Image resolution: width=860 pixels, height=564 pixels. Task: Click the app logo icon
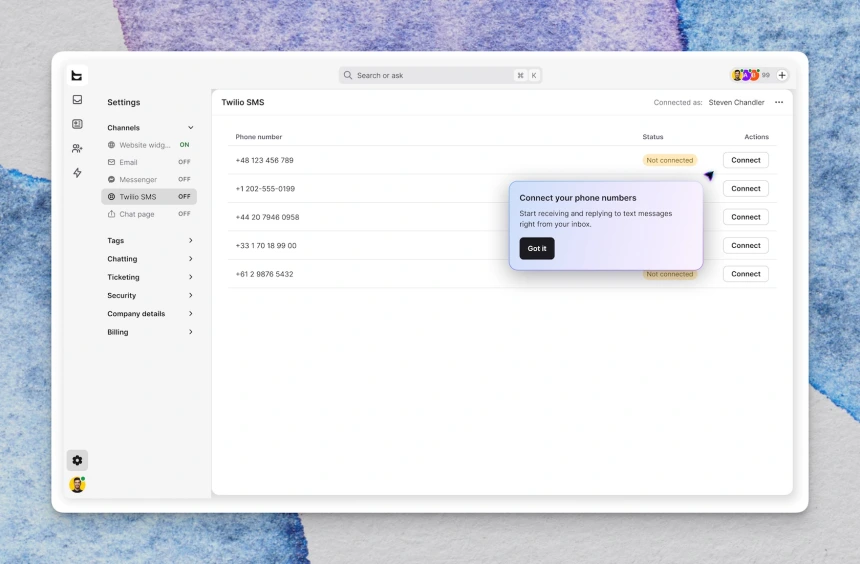[x=77, y=76]
